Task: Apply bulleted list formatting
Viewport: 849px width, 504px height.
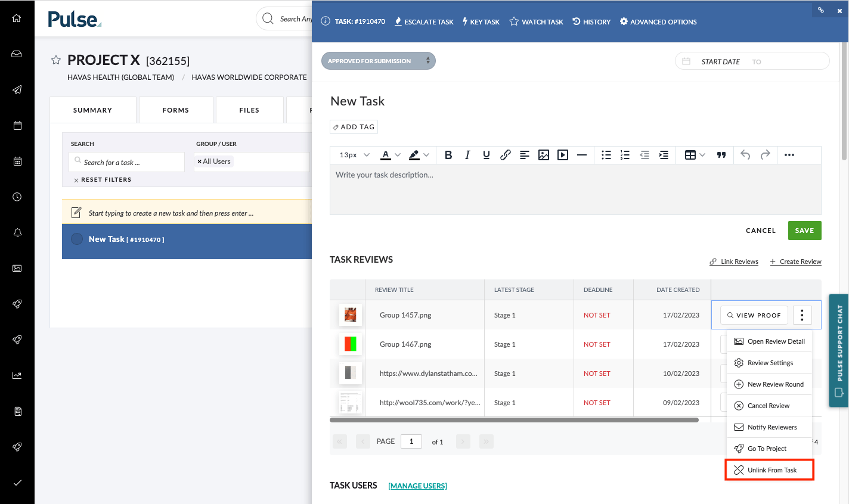Action: click(606, 155)
